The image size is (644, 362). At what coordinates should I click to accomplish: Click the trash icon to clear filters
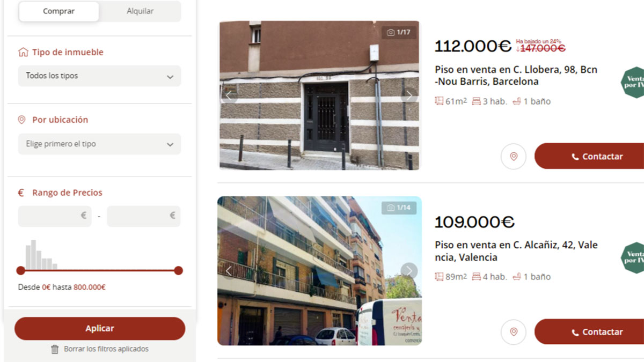point(55,349)
